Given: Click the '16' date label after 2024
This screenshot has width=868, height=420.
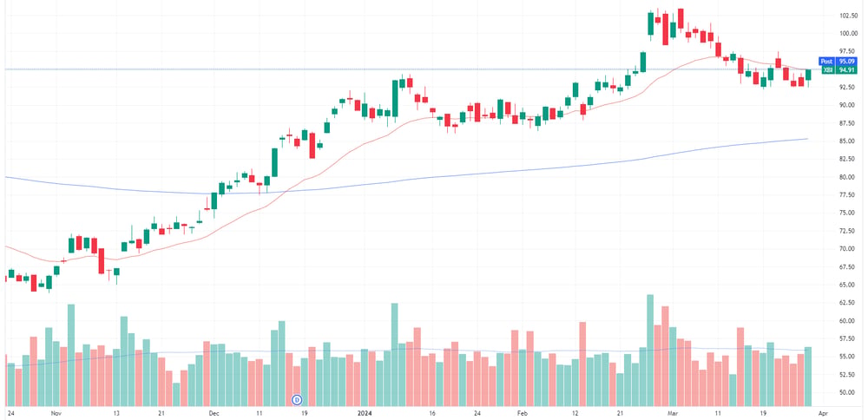Looking at the screenshot, I should [432, 413].
